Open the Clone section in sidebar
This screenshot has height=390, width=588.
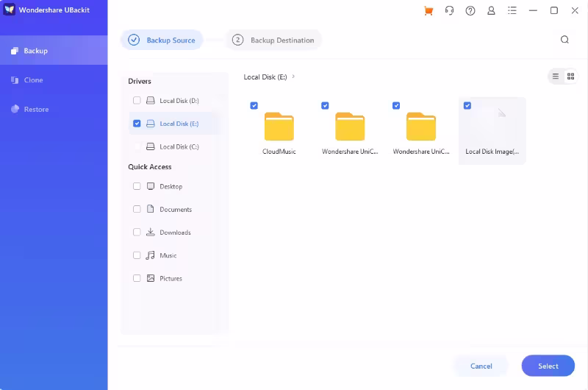54,80
